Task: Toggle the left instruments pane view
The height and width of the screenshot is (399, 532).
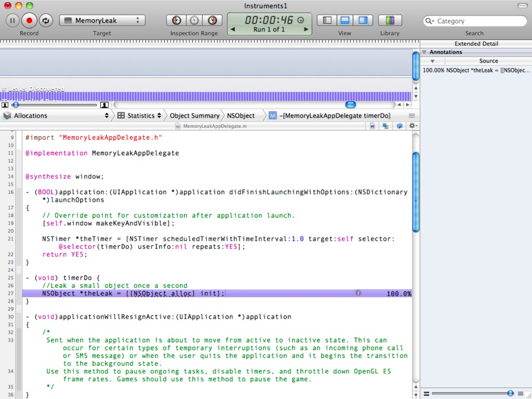Action: [x=327, y=21]
